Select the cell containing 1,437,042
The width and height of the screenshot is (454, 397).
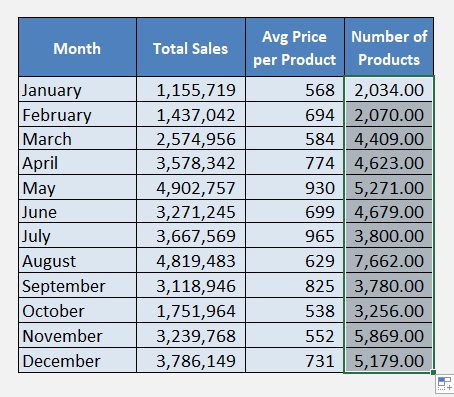191,114
